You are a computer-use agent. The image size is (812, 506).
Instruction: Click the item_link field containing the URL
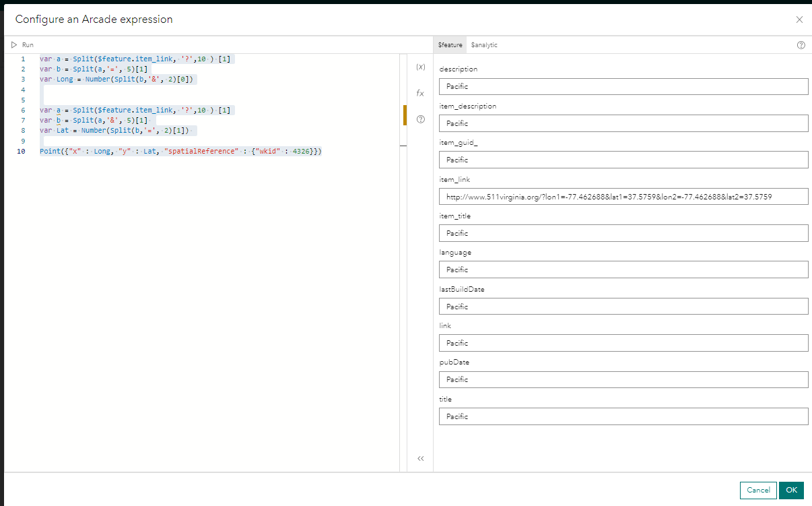click(623, 196)
